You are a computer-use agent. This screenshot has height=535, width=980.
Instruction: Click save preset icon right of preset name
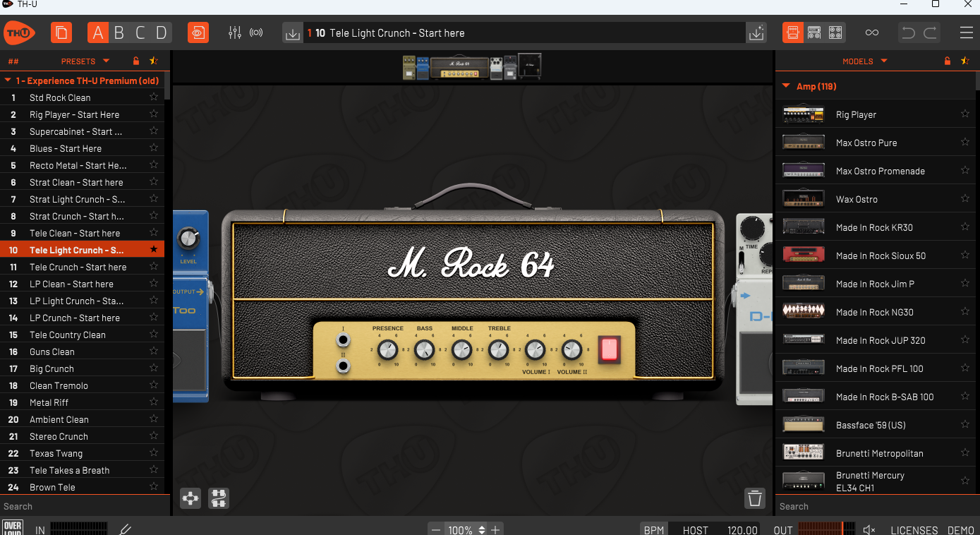pyautogui.click(x=756, y=33)
